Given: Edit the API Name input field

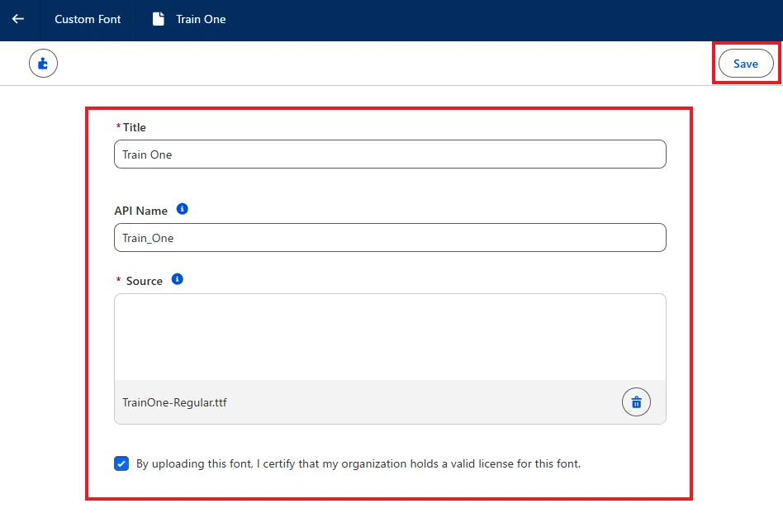Looking at the screenshot, I should tap(390, 238).
